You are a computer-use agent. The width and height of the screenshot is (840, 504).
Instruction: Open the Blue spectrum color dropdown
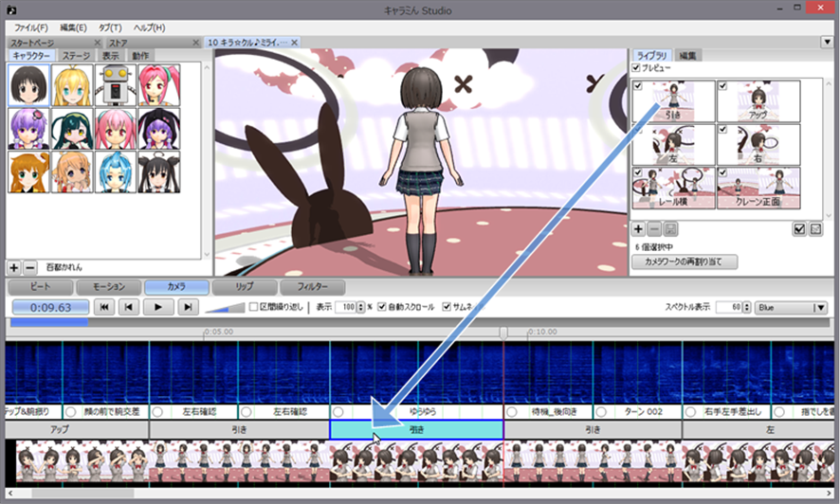pyautogui.click(x=791, y=308)
